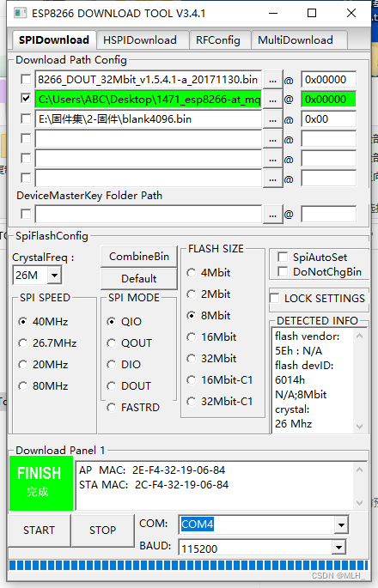Viewport: 378px width, 588px height.
Task: Edit the 0x00 address for blank4096.bin
Action: pyautogui.click(x=328, y=119)
